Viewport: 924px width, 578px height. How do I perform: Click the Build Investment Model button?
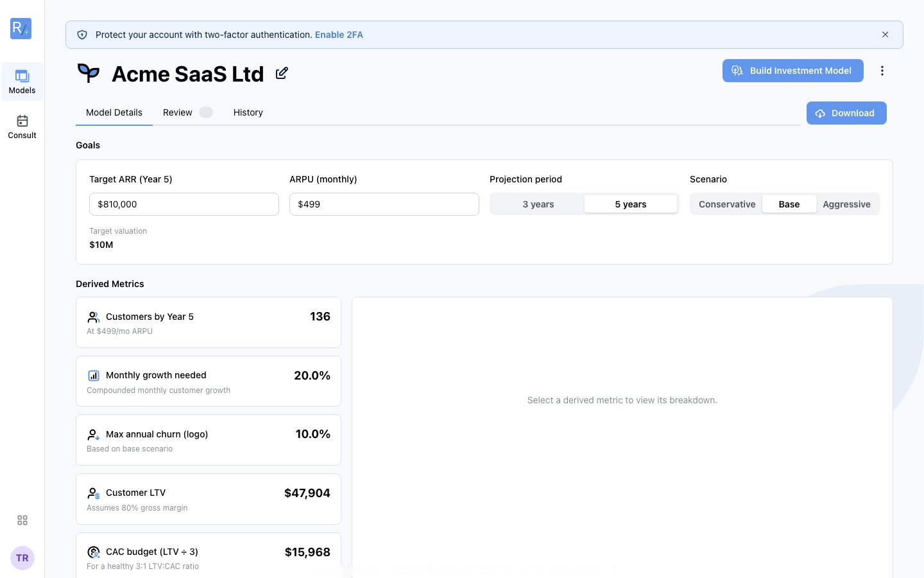793,71
